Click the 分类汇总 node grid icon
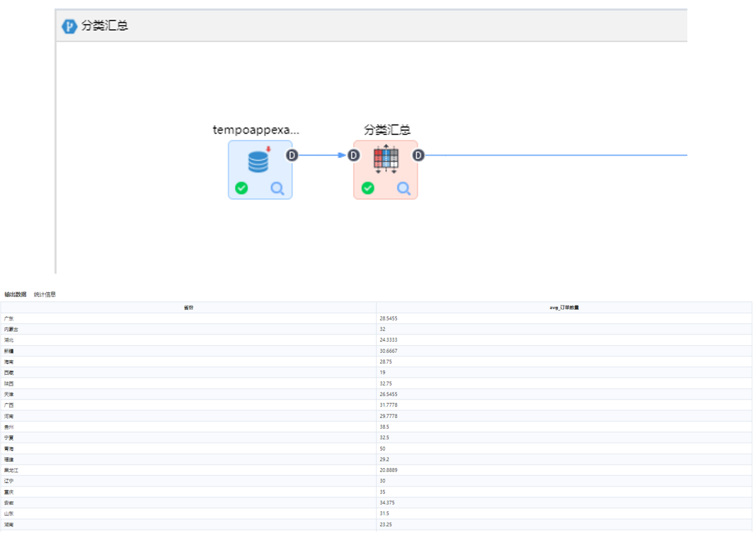The height and width of the screenshot is (534, 756). pos(386,159)
